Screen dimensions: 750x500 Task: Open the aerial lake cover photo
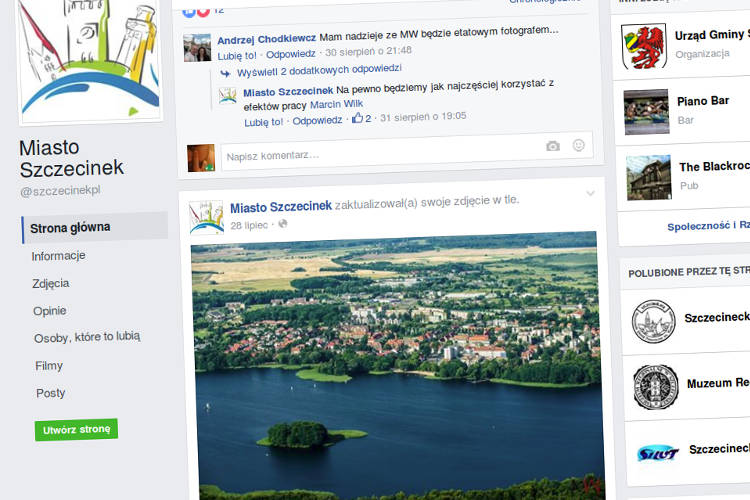tap(397, 366)
